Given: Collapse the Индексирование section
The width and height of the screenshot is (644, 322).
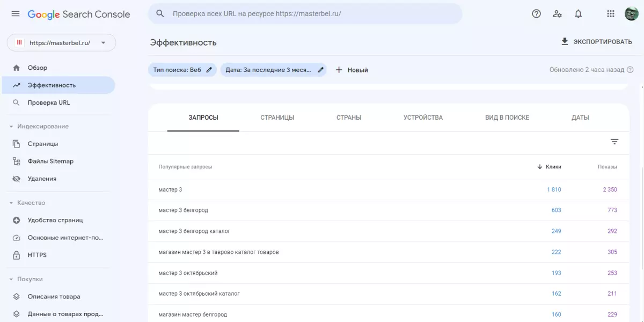Looking at the screenshot, I should point(11,127).
